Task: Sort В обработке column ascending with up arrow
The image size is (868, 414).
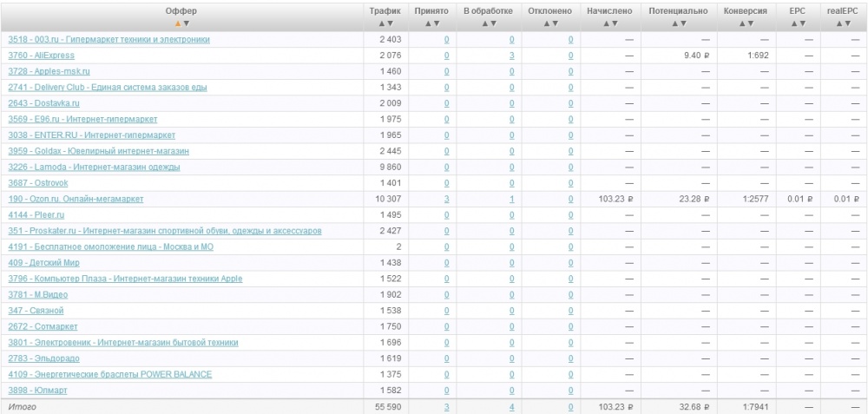Action: point(484,23)
